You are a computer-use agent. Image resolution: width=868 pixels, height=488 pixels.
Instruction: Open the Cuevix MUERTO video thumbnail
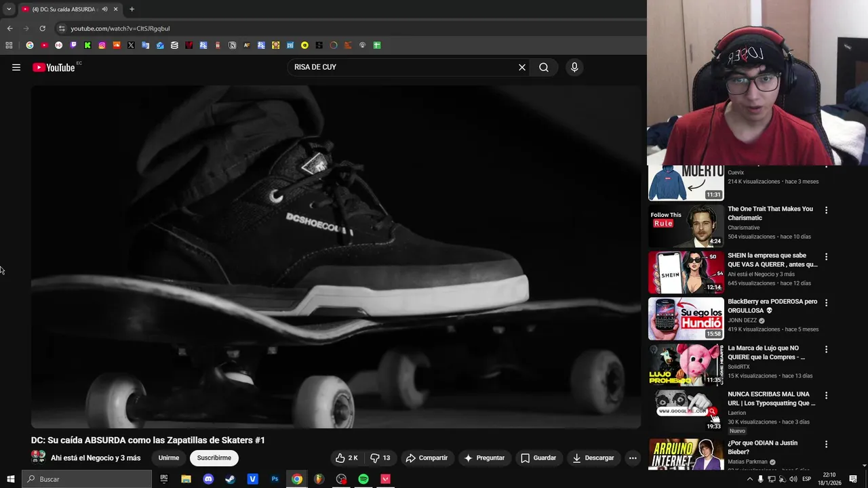coord(686,183)
